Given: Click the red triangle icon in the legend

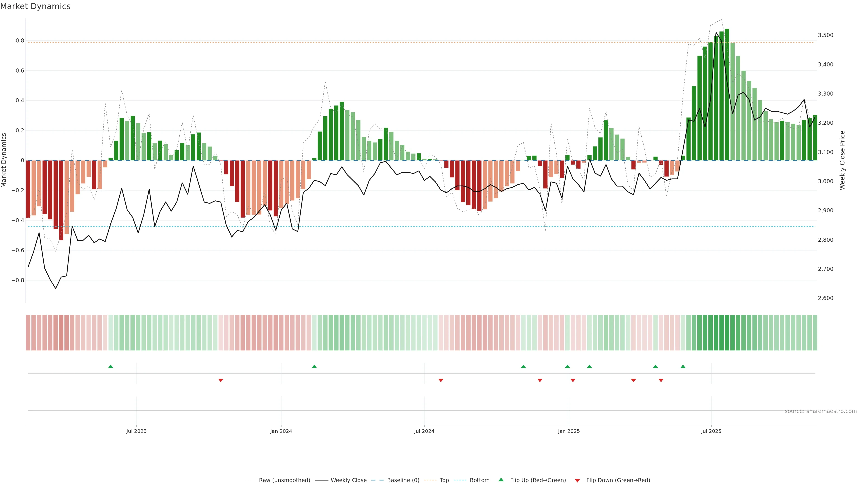Looking at the screenshot, I should (x=577, y=480).
